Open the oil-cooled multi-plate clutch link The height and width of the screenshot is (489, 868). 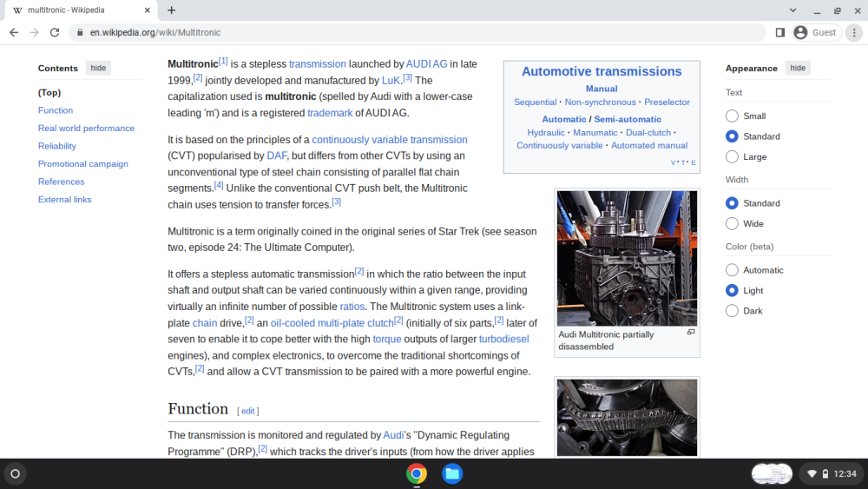[x=332, y=323]
